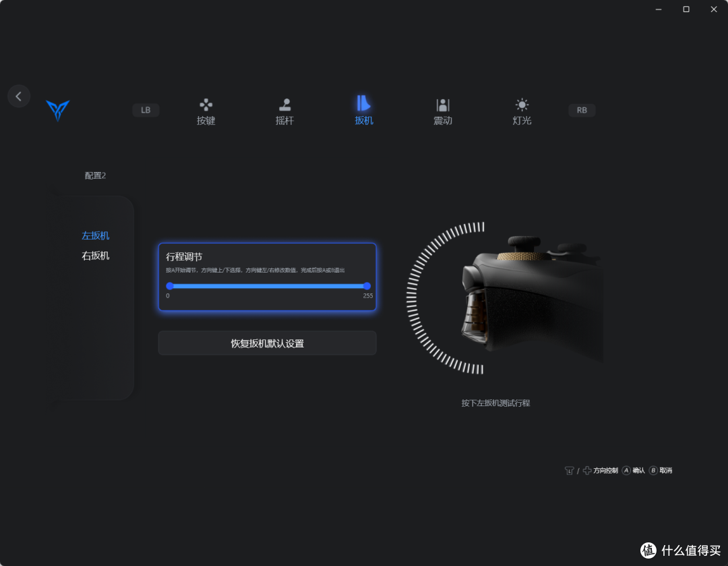Click 恢复扳机默认设置 reset button
This screenshot has height=566, width=728.
pos(268,343)
